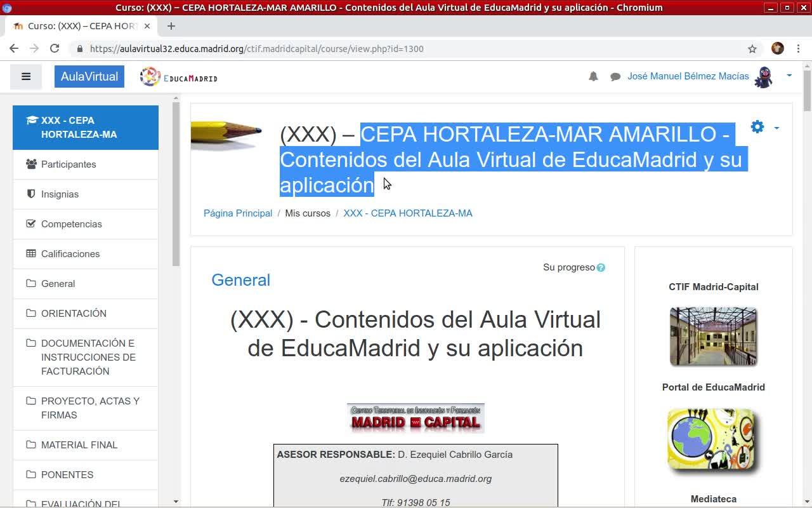Select the Curso (XXX) – CEPA HORT browser tab

(82, 26)
